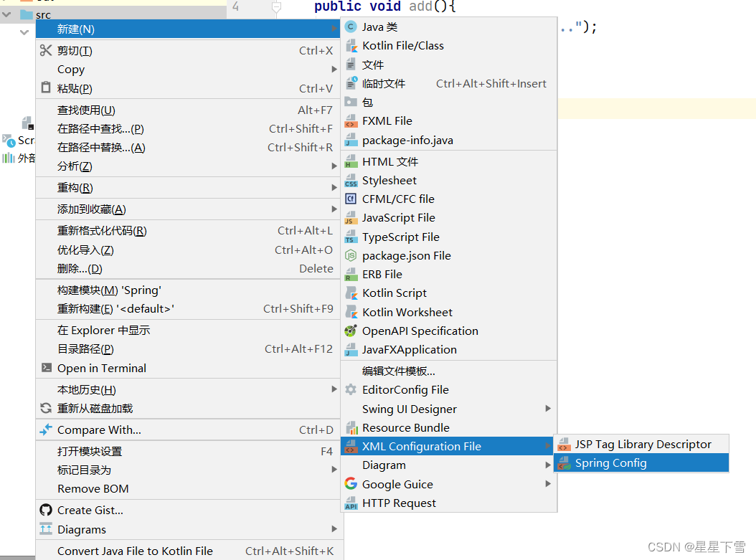
Task: Click the Stylesheet CSS icon
Action: point(351,180)
